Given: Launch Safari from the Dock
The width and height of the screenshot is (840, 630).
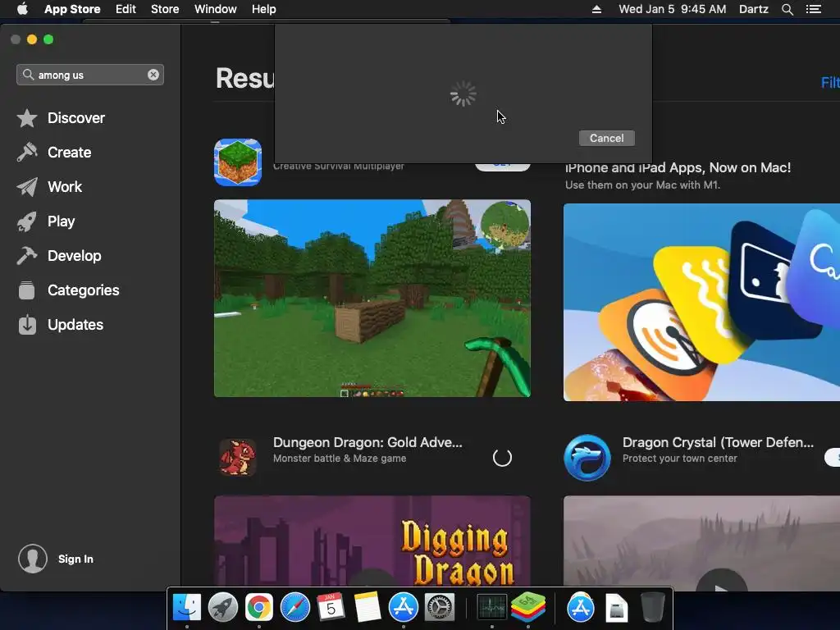Looking at the screenshot, I should point(295,608).
